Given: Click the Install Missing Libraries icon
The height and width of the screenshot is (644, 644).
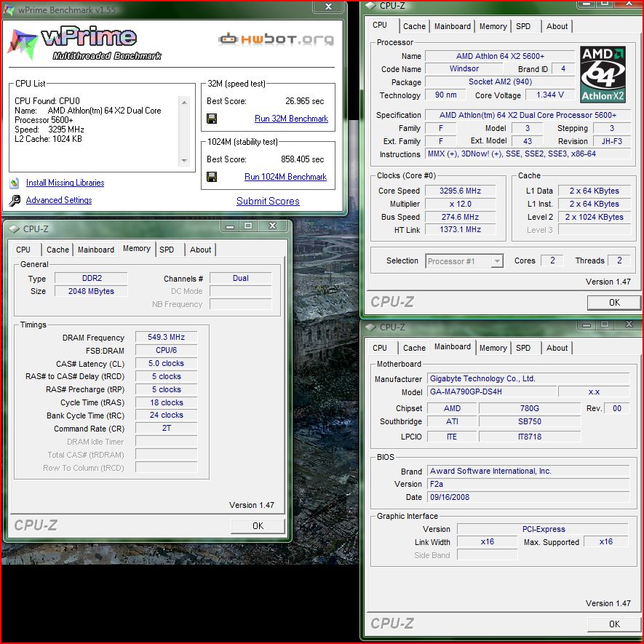Looking at the screenshot, I should (15, 183).
